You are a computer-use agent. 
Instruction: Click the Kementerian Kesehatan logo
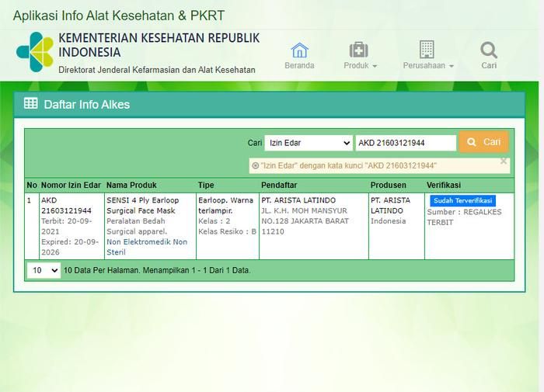[x=35, y=52]
